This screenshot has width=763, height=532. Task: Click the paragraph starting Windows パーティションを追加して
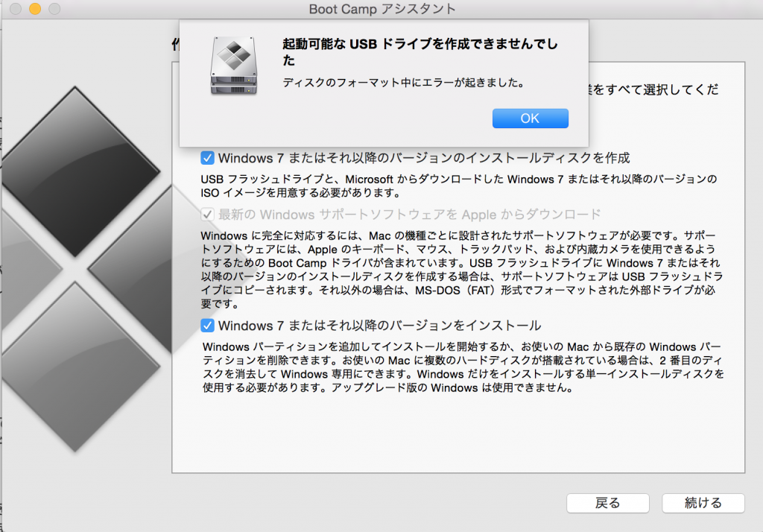463,367
